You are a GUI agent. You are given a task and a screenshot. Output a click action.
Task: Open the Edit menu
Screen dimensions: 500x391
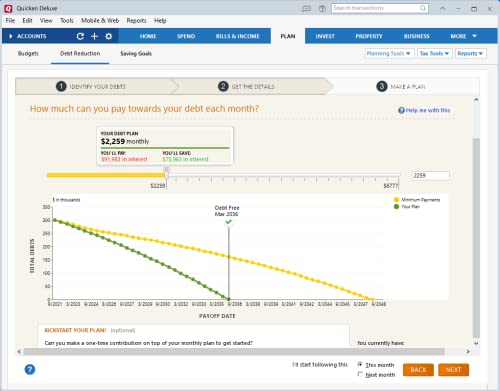point(27,21)
